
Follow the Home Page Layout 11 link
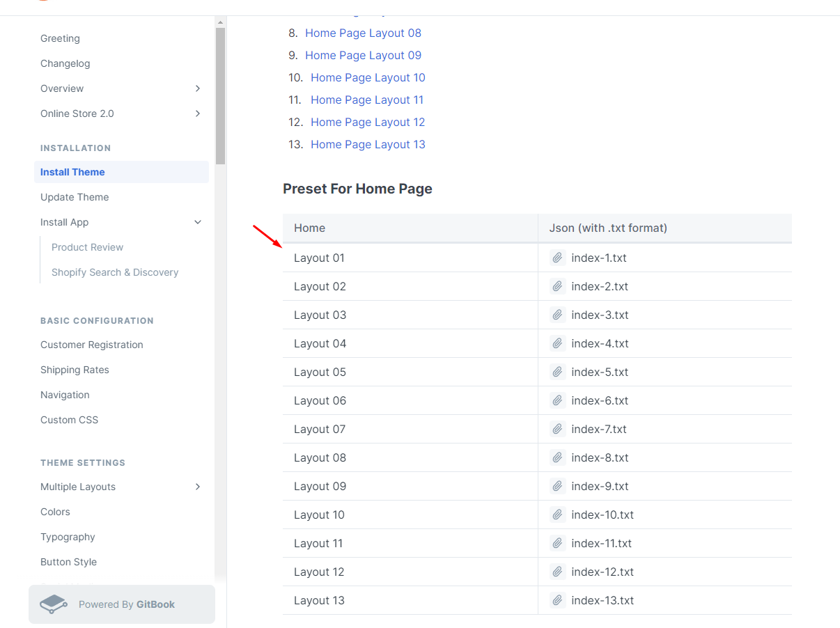point(367,100)
